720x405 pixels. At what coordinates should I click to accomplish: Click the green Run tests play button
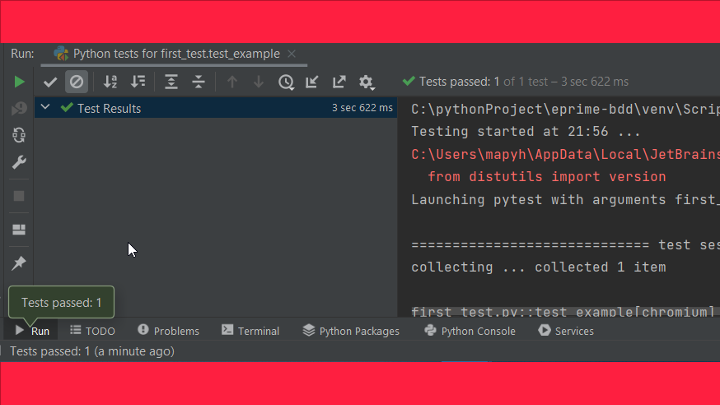pyautogui.click(x=19, y=81)
